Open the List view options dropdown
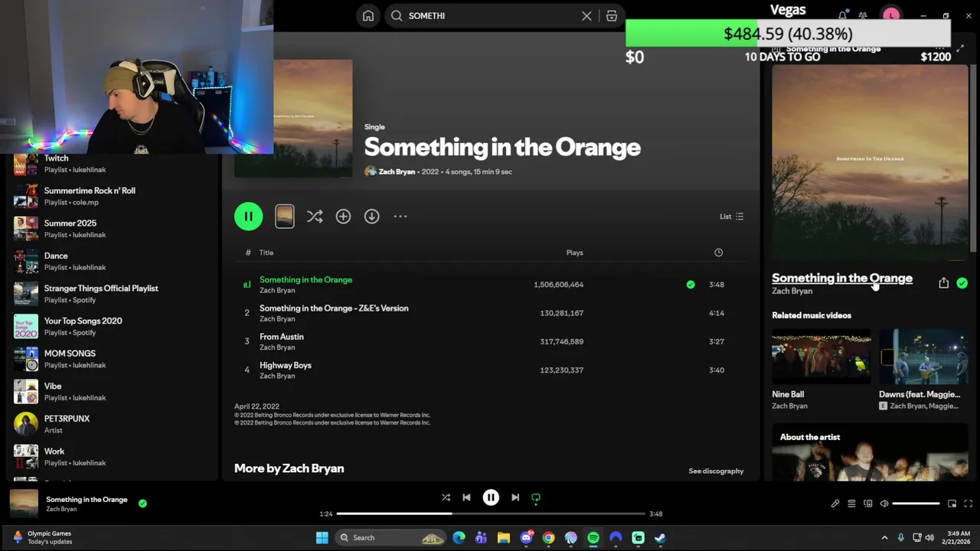The image size is (980, 551). coord(731,217)
